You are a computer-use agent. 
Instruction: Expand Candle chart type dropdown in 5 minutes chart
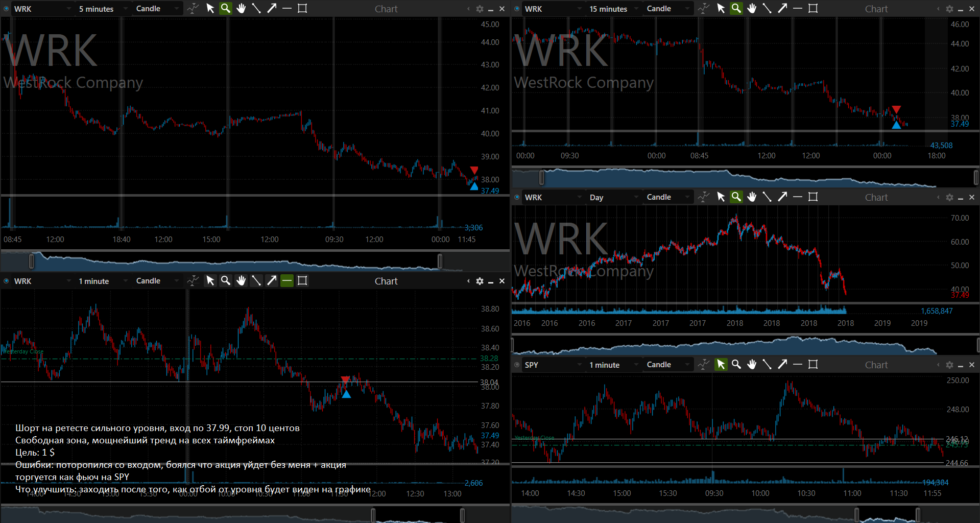point(157,9)
